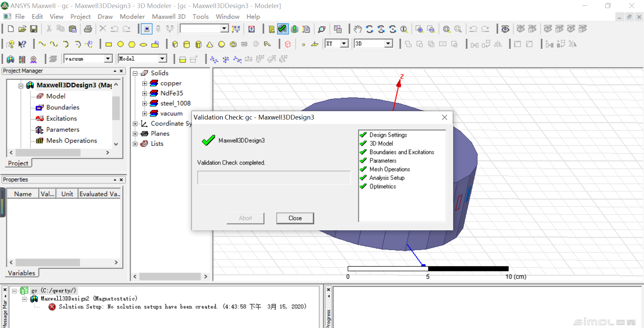Expand the Coordinate Systems node
This screenshot has width=644, height=328.
coord(135,124)
